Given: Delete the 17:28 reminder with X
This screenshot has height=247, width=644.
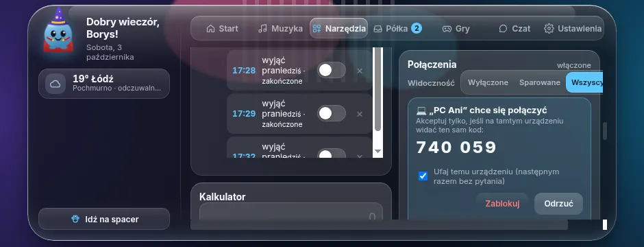Looking at the screenshot, I should point(360,71).
